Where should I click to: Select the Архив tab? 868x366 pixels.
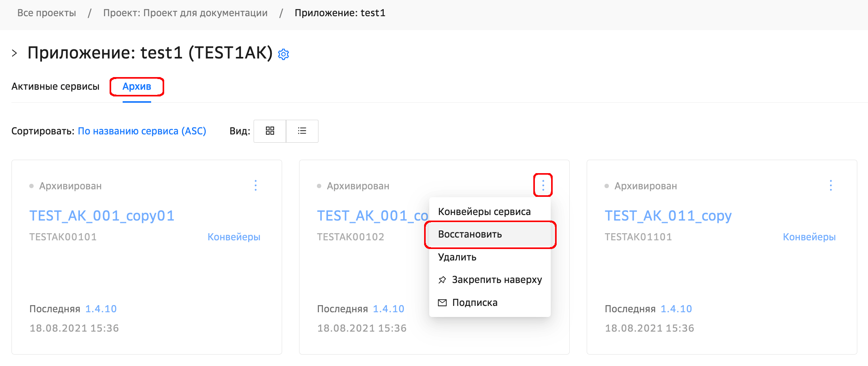[136, 87]
